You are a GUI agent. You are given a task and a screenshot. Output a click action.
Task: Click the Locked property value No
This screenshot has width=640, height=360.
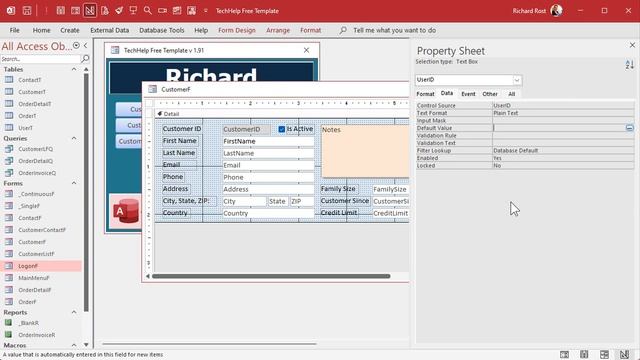497,165
